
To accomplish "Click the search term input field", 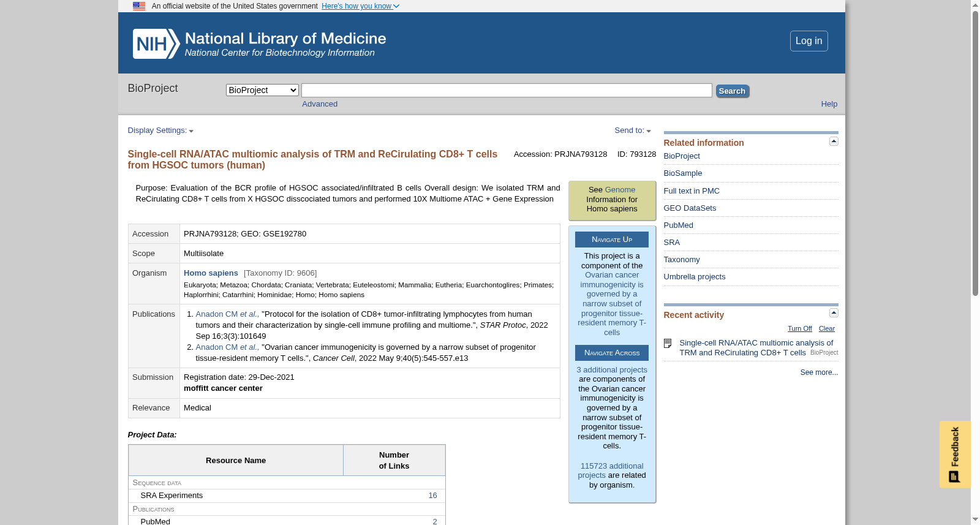I will coord(507,91).
